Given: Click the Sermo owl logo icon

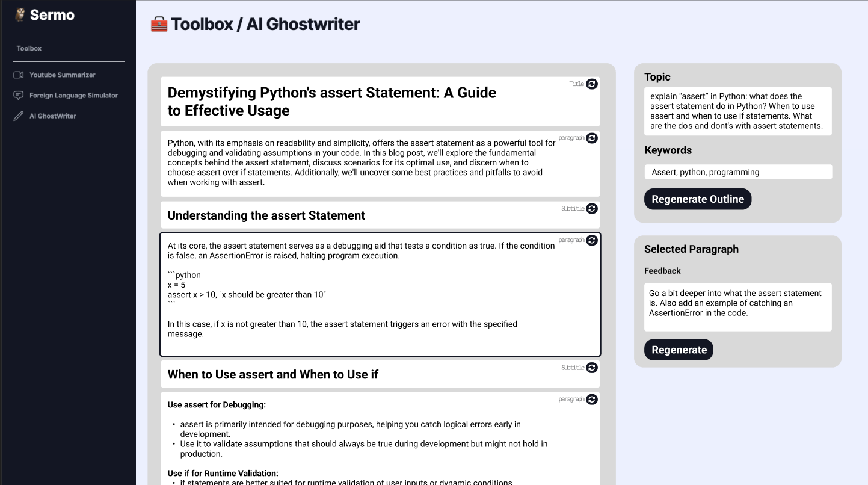Looking at the screenshot, I should [20, 15].
